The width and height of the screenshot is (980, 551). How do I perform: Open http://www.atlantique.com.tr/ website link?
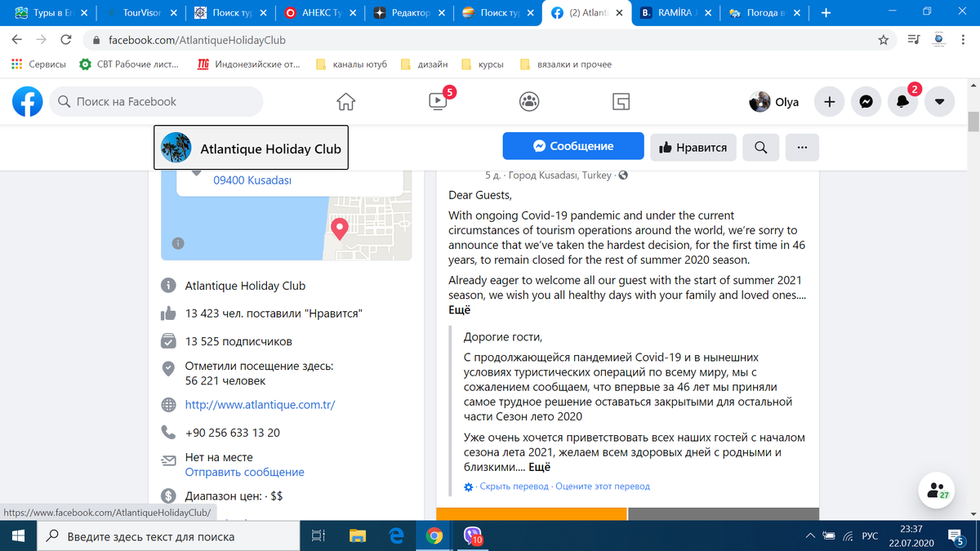(260, 405)
